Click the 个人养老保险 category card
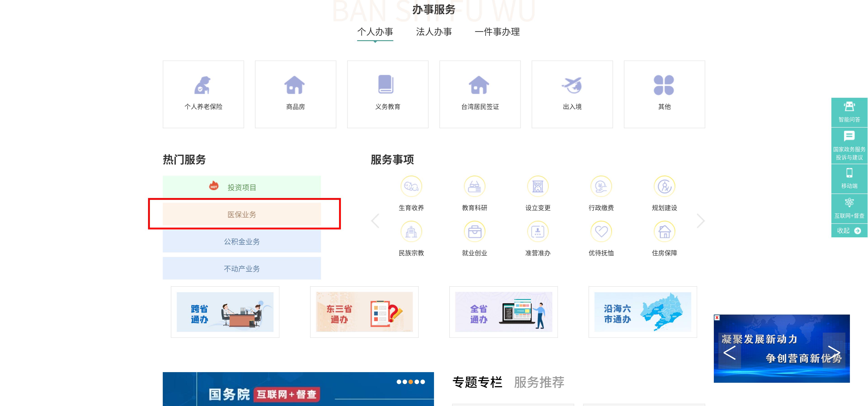Screen dimensions: 868x406 click(x=203, y=94)
